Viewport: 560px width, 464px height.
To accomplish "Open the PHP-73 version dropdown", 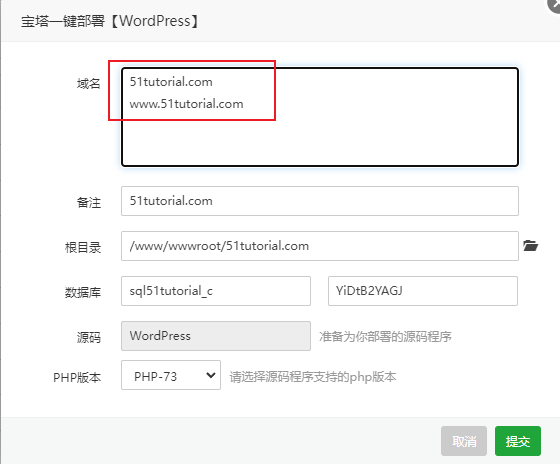I will click(171, 375).
